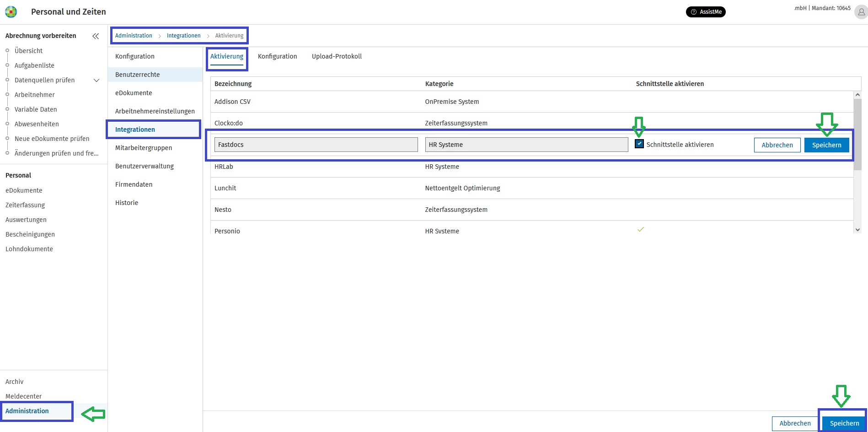Click the table vertical scrollbar thumb
The width and height of the screenshot is (868, 432).
(857, 135)
